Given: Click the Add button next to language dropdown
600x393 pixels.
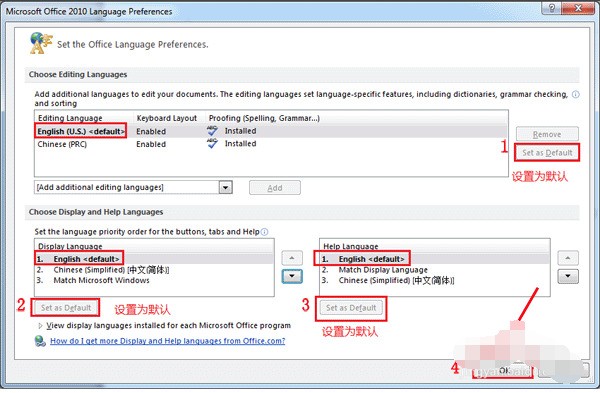Looking at the screenshot, I should tap(275, 188).
